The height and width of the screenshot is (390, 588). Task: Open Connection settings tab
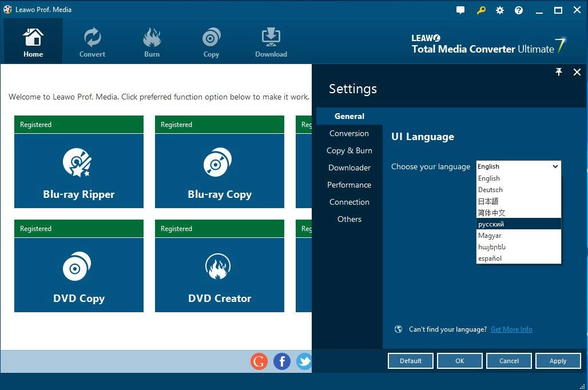pyautogui.click(x=349, y=202)
